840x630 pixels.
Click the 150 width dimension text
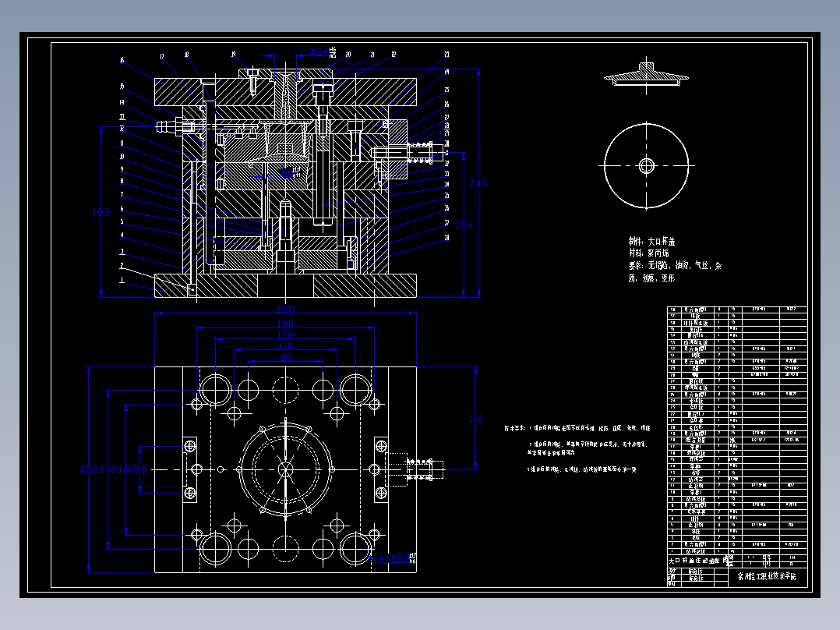285,335
